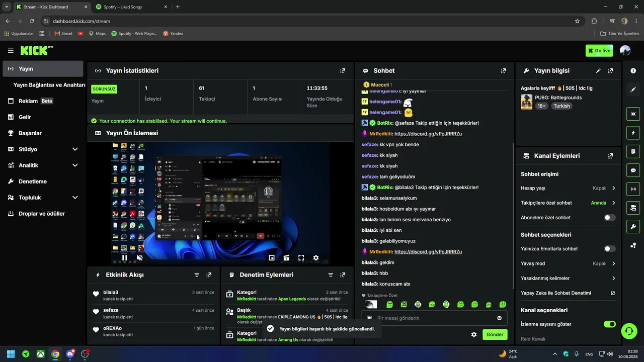Open Yapay Zeka ile Sohbet Denetimi link
The image size is (644, 362).
point(568,293)
